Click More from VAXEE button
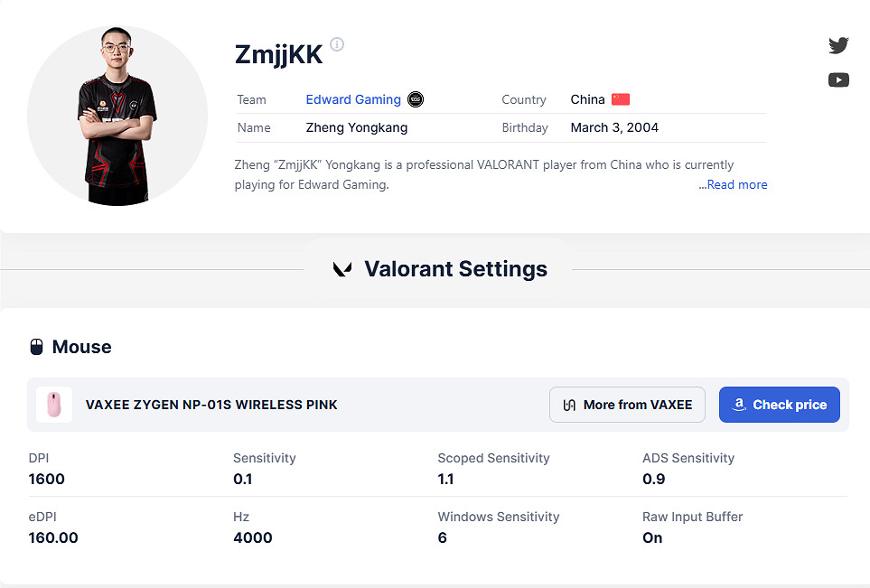This screenshot has height=588, width=870. click(627, 405)
